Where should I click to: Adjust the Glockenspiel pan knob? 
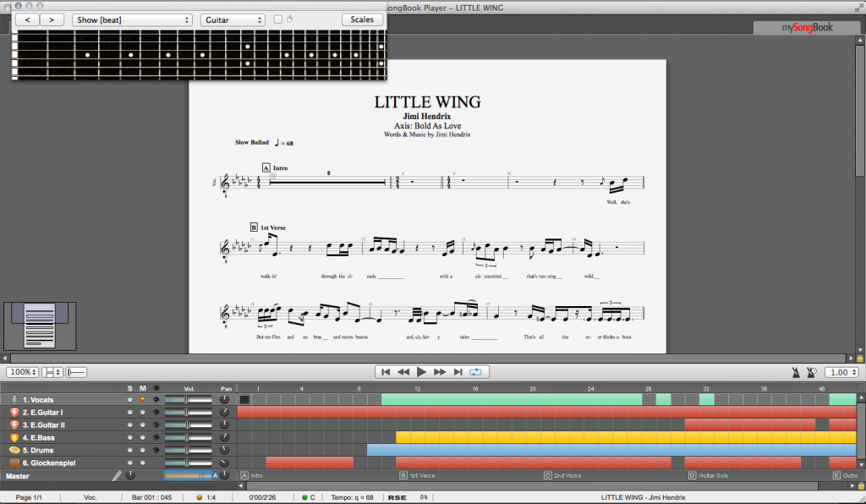coord(224,463)
